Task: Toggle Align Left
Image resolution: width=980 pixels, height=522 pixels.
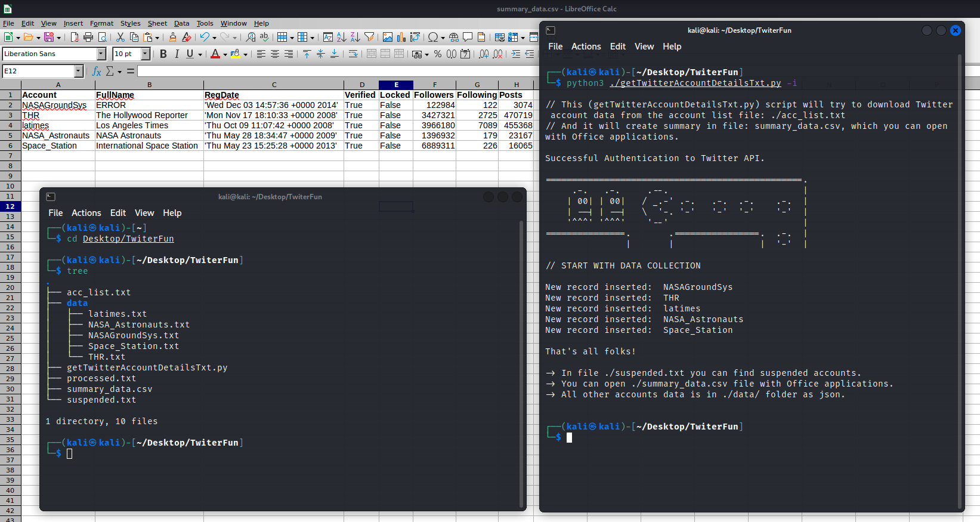Action: (x=261, y=54)
